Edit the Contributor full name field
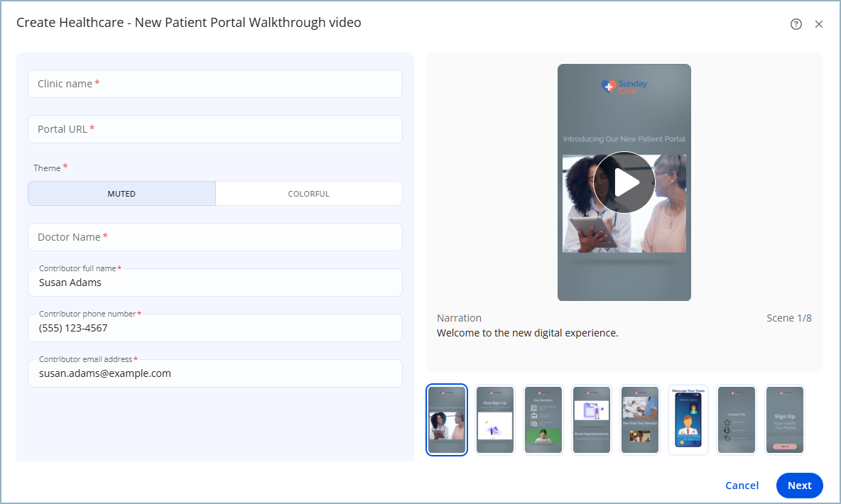This screenshot has width=841, height=504. coord(215,283)
